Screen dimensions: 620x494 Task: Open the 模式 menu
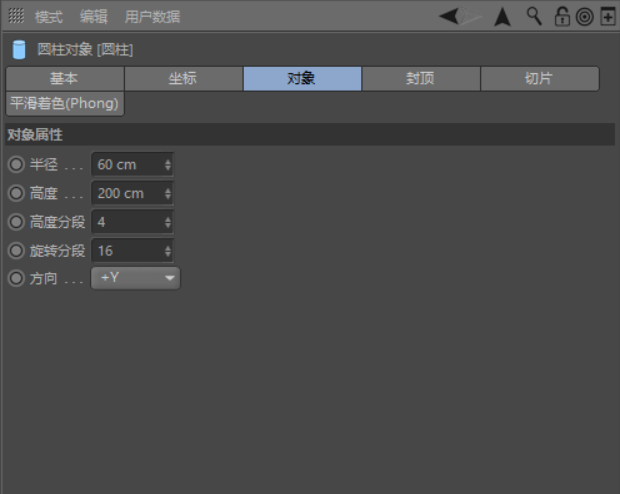tap(48, 17)
